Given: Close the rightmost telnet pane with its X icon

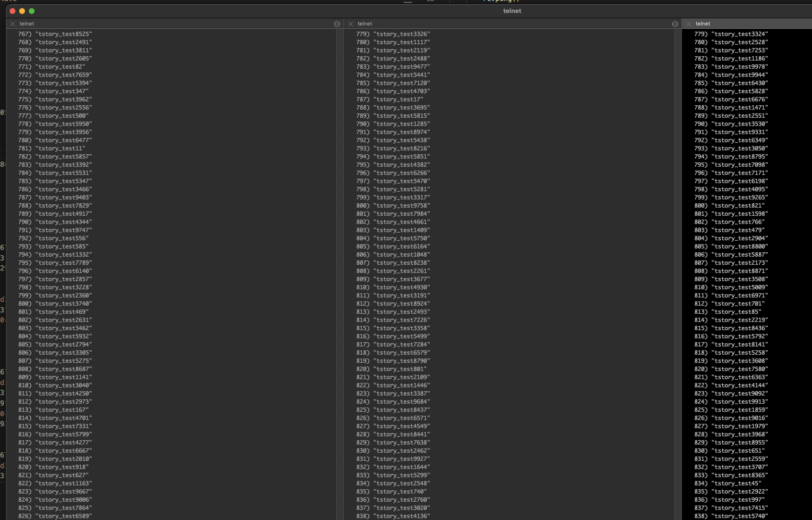Looking at the screenshot, I should [689, 24].
